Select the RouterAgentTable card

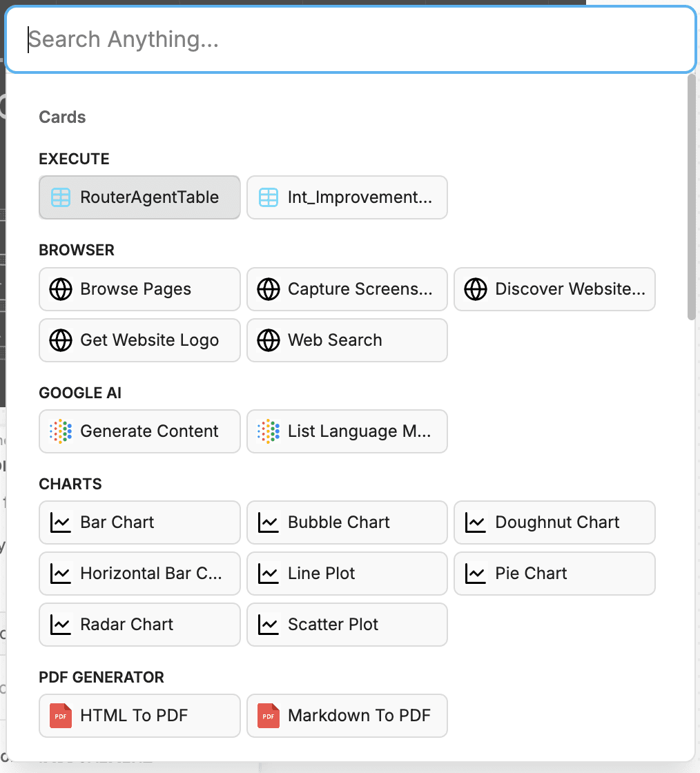pos(139,197)
